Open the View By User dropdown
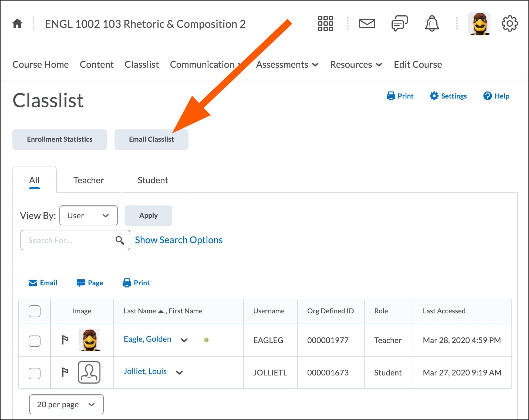This screenshot has width=529, height=420. [88, 215]
